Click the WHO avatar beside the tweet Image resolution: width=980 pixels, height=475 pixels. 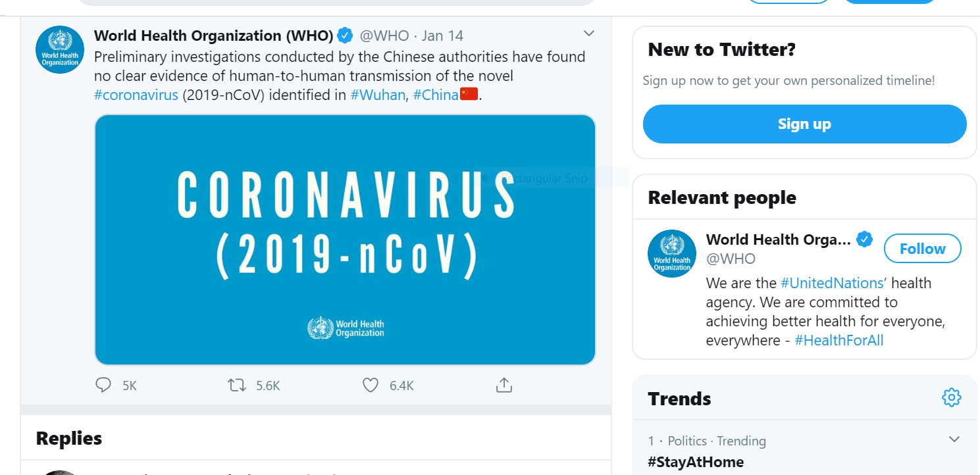coord(60,50)
